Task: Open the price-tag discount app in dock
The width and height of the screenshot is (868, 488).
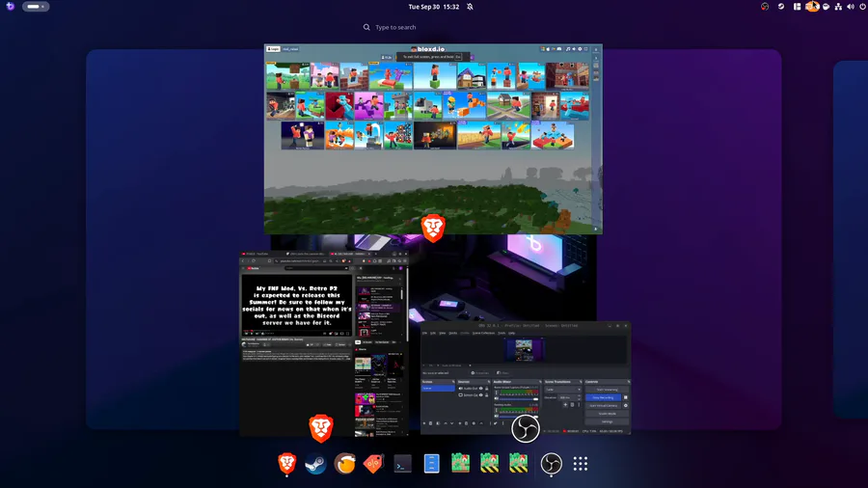Action: click(x=373, y=463)
